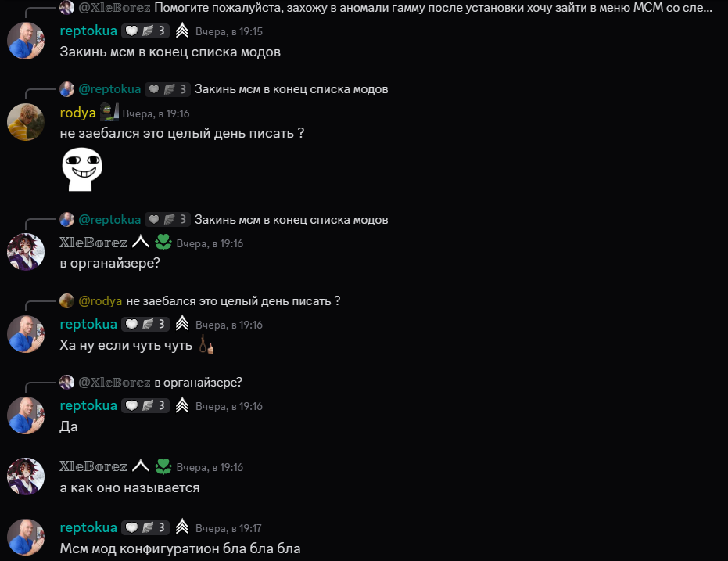The height and width of the screenshot is (561, 728).
Task: Click the reptokua username on the "Да" message
Action: pyautogui.click(x=88, y=405)
